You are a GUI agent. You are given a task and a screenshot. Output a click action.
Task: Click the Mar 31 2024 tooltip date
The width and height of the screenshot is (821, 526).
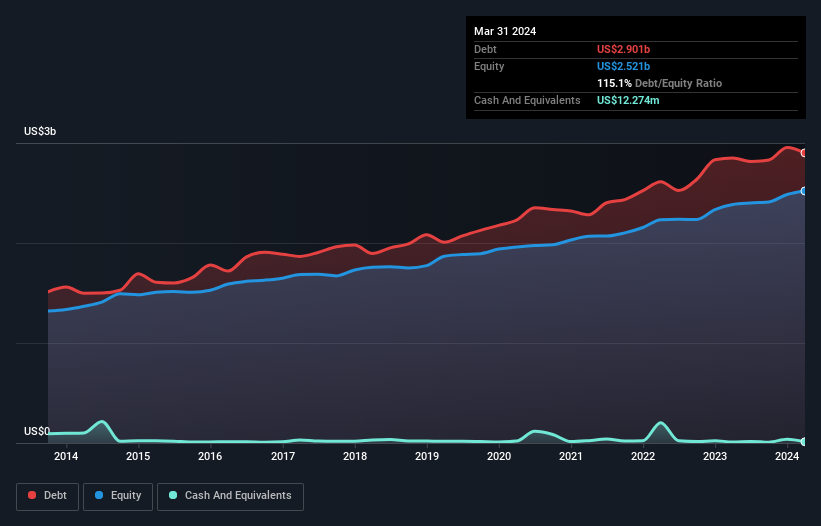505,31
